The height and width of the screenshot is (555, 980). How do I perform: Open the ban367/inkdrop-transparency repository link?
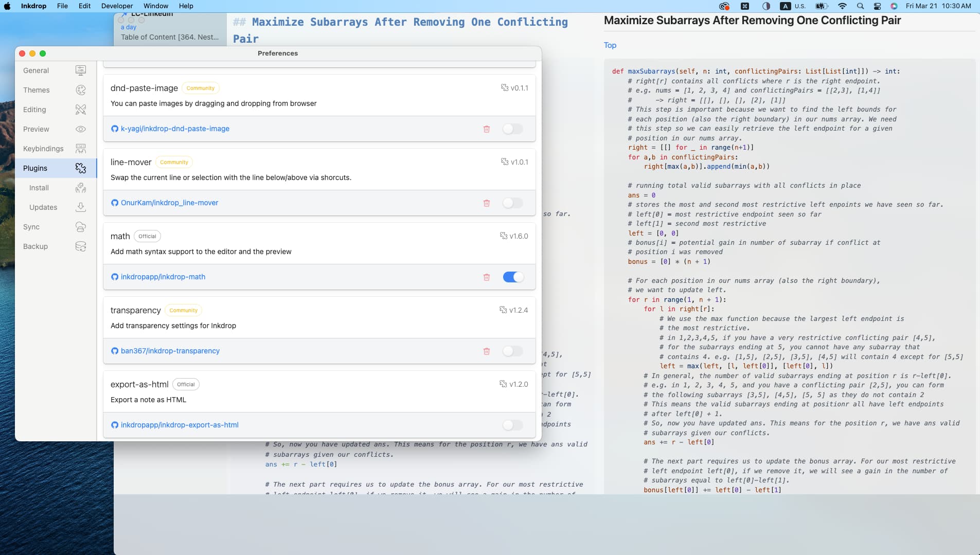(x=170, y=351)
